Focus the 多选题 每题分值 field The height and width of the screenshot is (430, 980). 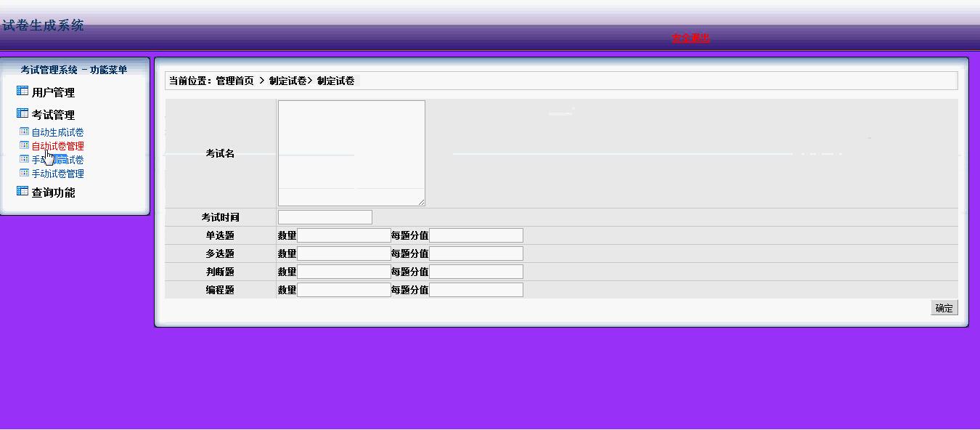(x=476, y=253)
